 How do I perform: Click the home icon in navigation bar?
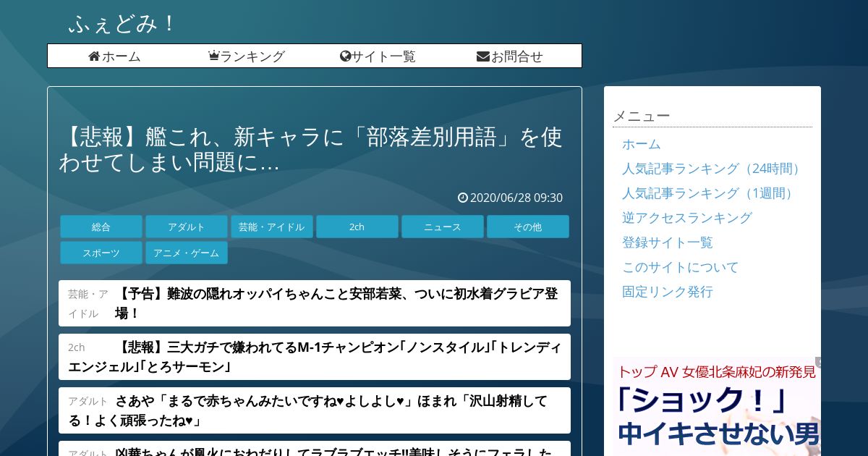pos(94,56)
